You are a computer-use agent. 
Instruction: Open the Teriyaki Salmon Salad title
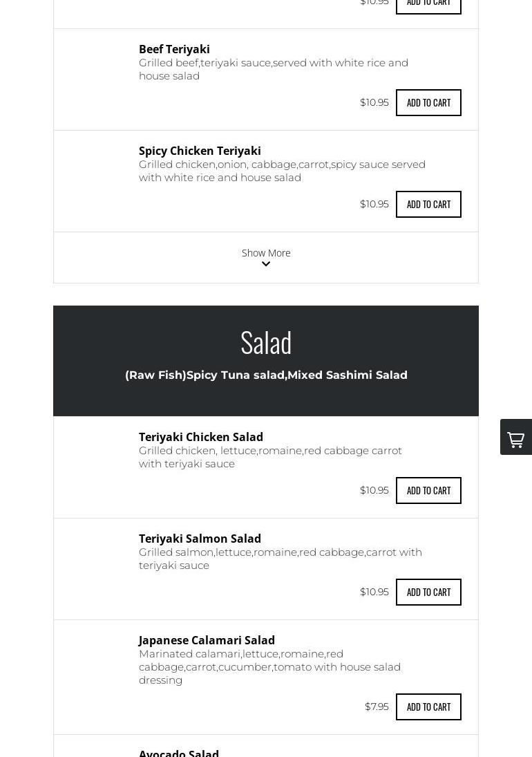point(200,539)
